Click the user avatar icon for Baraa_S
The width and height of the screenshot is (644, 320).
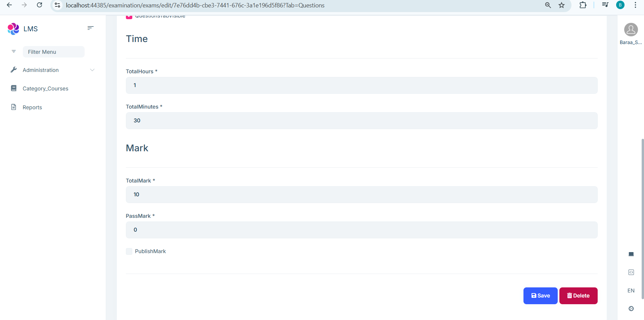tap(631, 30)
